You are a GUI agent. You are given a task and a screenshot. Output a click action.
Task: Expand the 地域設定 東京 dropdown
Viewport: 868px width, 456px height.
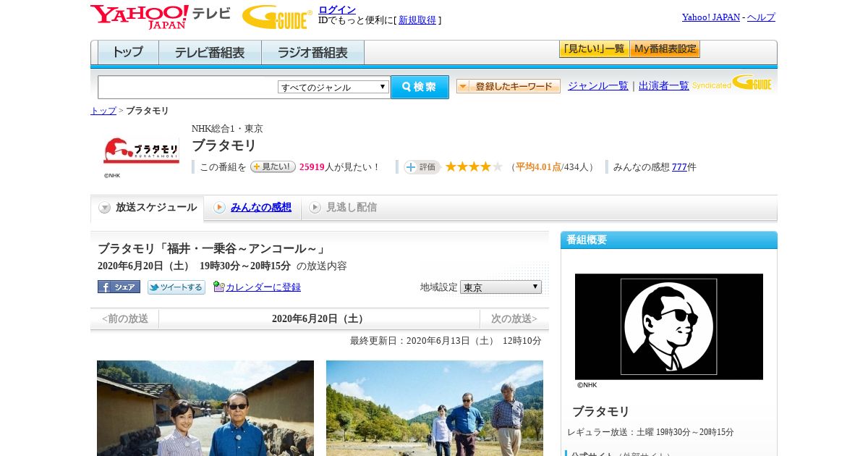click(x=501, y=287)
